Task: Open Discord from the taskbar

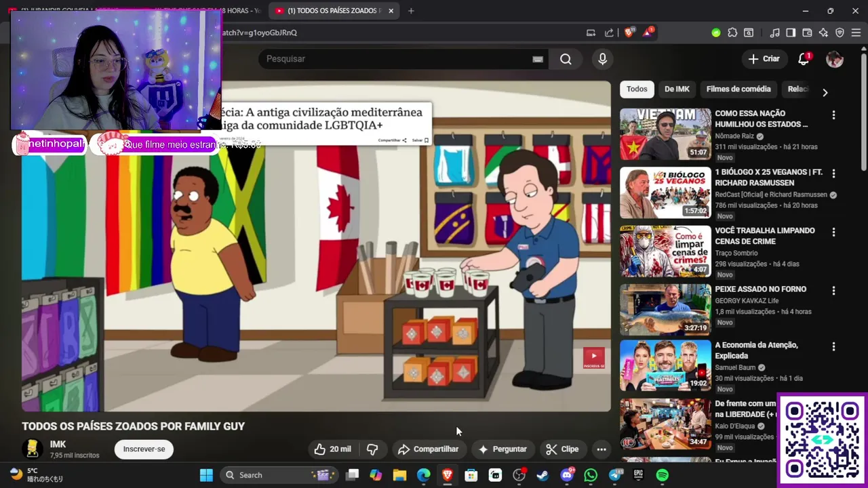Action: (x=567, y=475)
